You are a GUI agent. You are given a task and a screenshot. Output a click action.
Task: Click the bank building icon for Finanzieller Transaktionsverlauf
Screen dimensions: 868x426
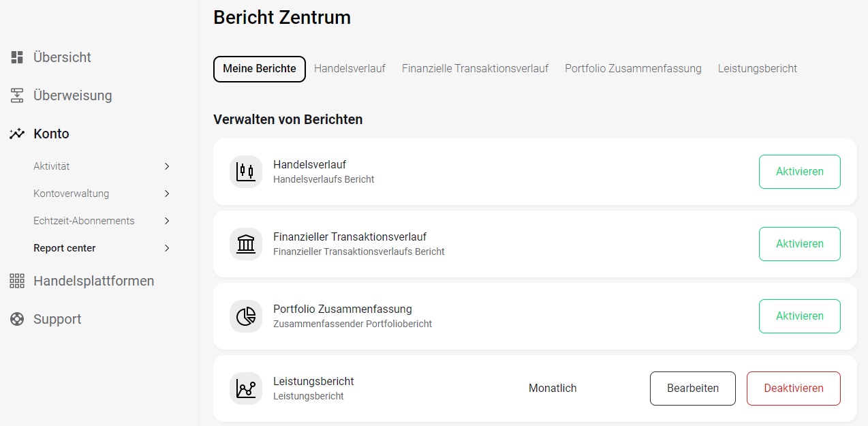246,244
